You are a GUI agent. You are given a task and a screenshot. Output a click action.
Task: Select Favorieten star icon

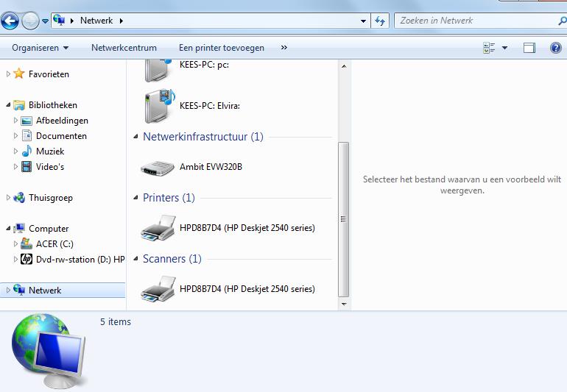[19, 74]
